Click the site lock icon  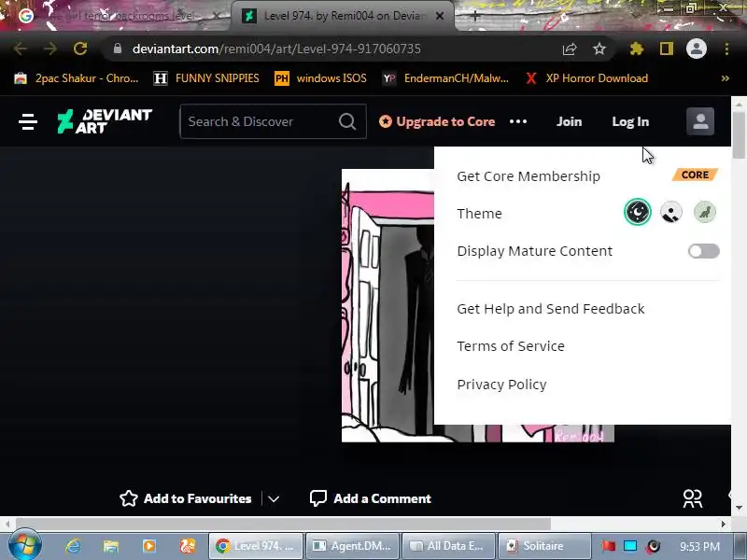pyautogui.click(x=118, y=49)
